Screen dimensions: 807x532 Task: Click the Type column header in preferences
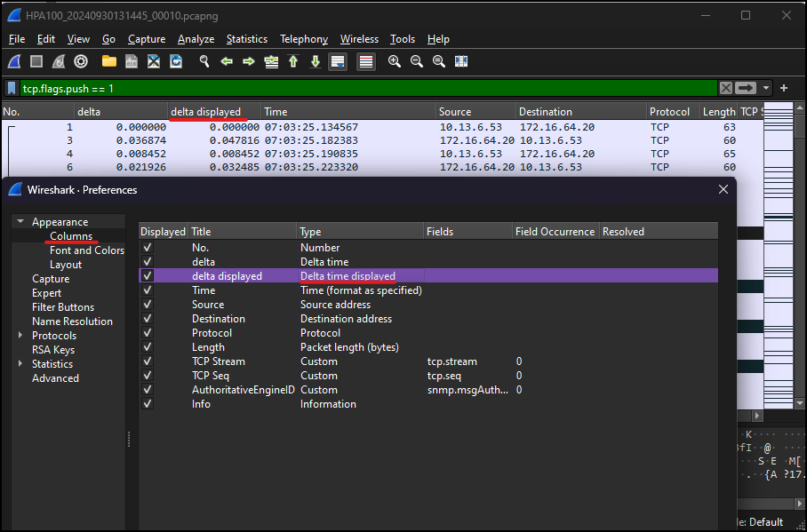(x=360, y=232)
